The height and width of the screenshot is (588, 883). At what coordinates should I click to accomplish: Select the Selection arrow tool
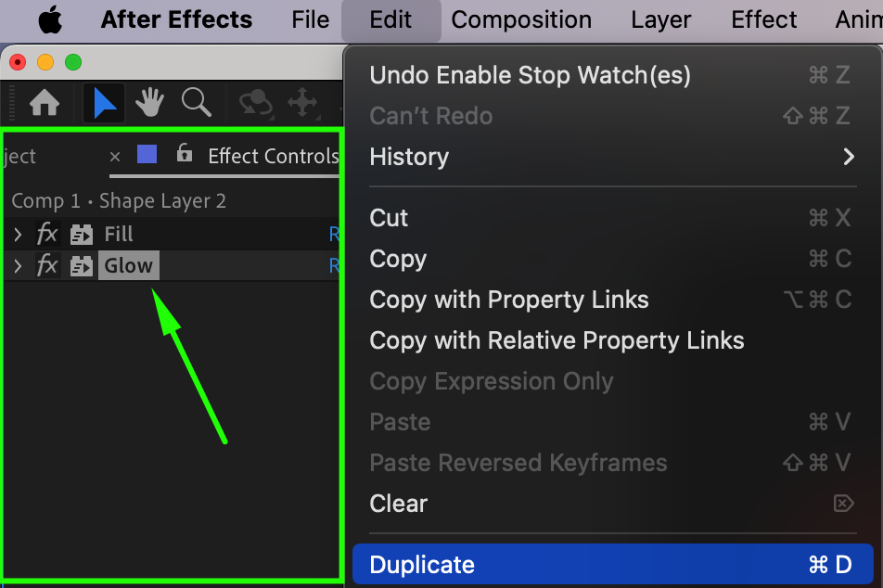coord(104,103)
